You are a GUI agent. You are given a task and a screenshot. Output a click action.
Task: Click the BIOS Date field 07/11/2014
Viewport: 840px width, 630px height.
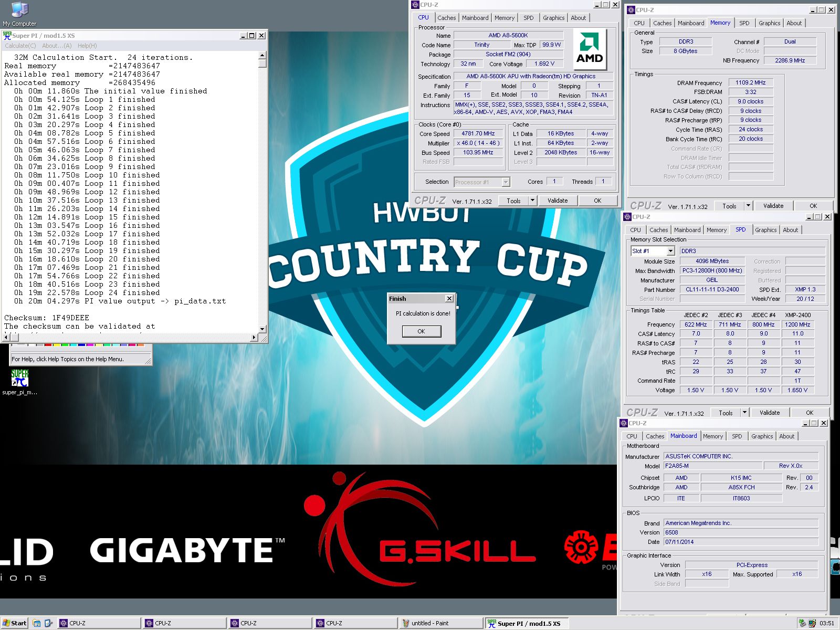741,542
